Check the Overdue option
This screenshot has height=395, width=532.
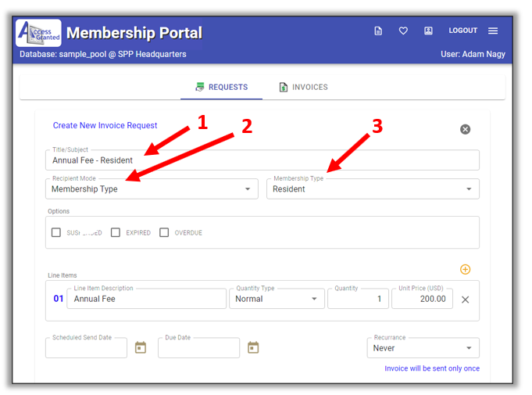tap(164, 232)
